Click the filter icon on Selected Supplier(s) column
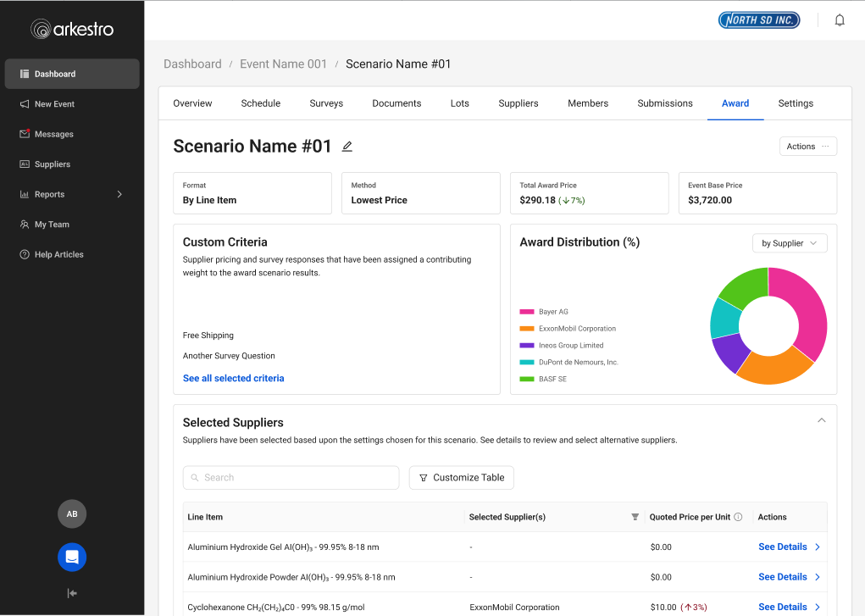This screenshot has width=865, height=616. 635,517
